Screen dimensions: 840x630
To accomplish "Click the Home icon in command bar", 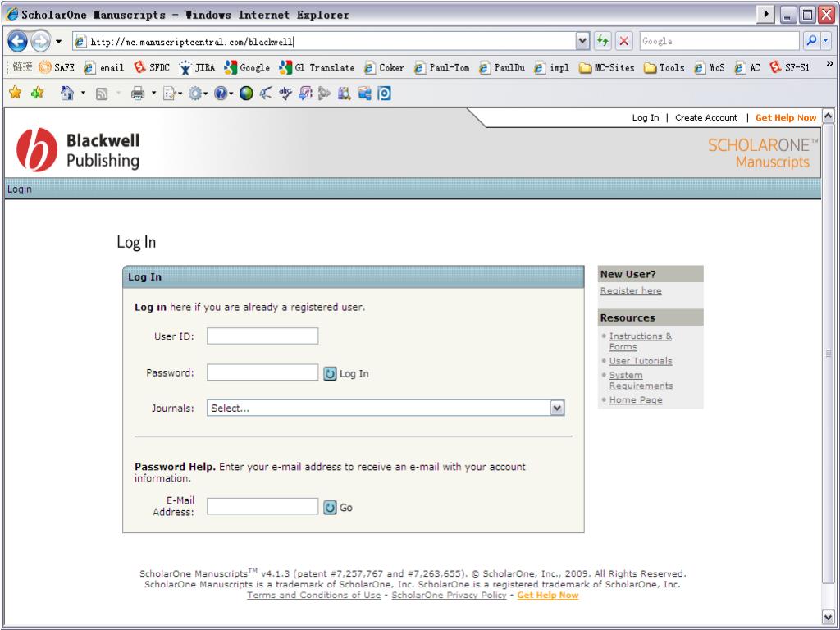I will coord(67,94).
